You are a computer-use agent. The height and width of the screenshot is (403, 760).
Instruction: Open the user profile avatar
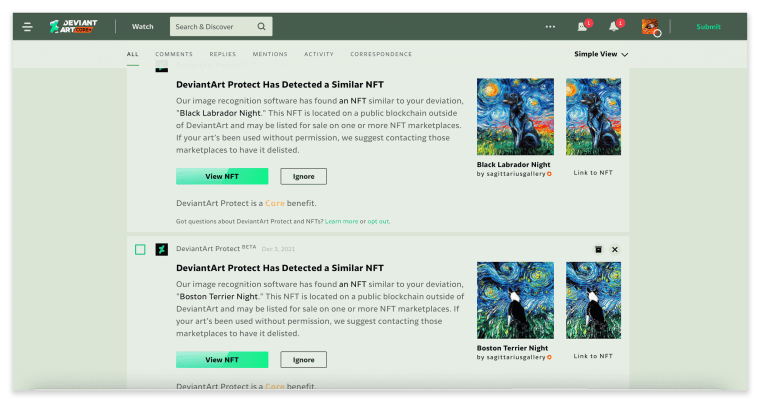click(x=650, y=27)
